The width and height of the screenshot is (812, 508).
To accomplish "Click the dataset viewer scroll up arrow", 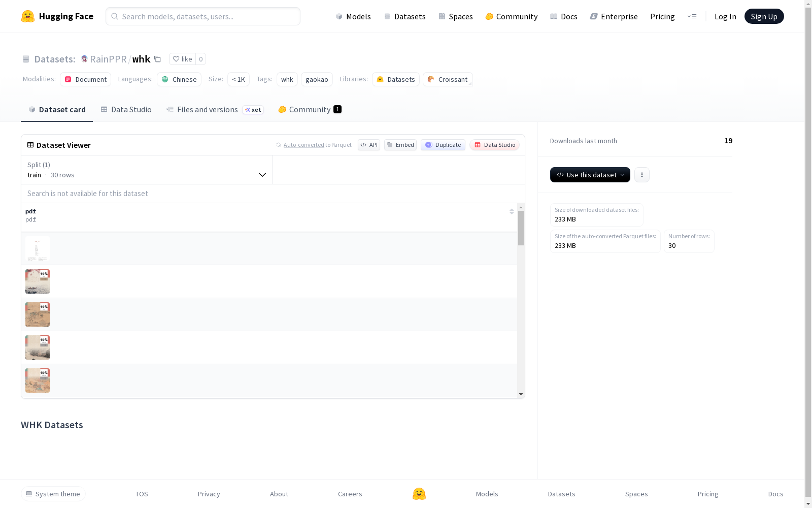I will [521, 207].
